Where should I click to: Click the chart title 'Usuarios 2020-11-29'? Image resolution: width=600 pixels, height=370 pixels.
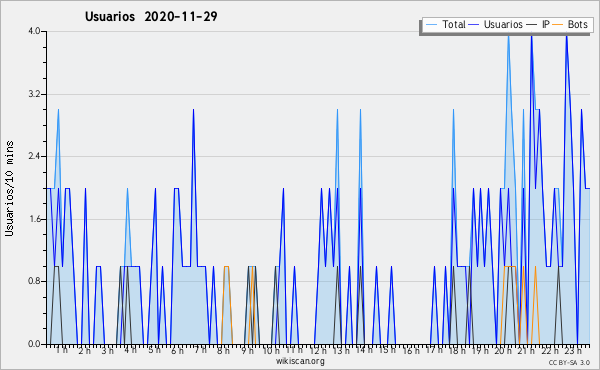(151, 16)
